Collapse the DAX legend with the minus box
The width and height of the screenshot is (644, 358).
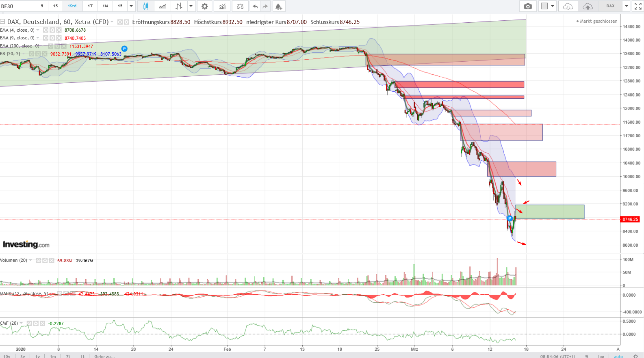click(2, 22)
